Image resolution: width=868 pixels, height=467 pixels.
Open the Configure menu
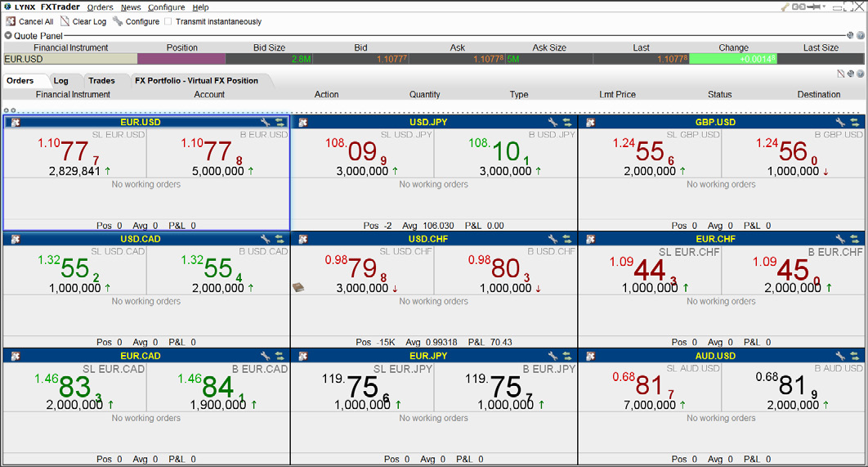coord(166,7)
